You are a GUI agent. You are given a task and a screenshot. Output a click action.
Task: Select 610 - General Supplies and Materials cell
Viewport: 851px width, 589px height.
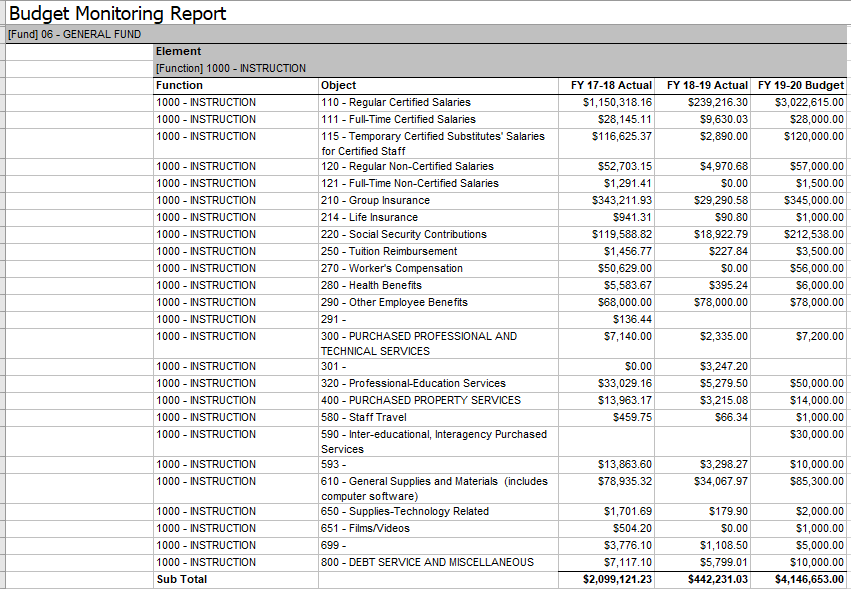pyautogui.click(x=439, y=489)
